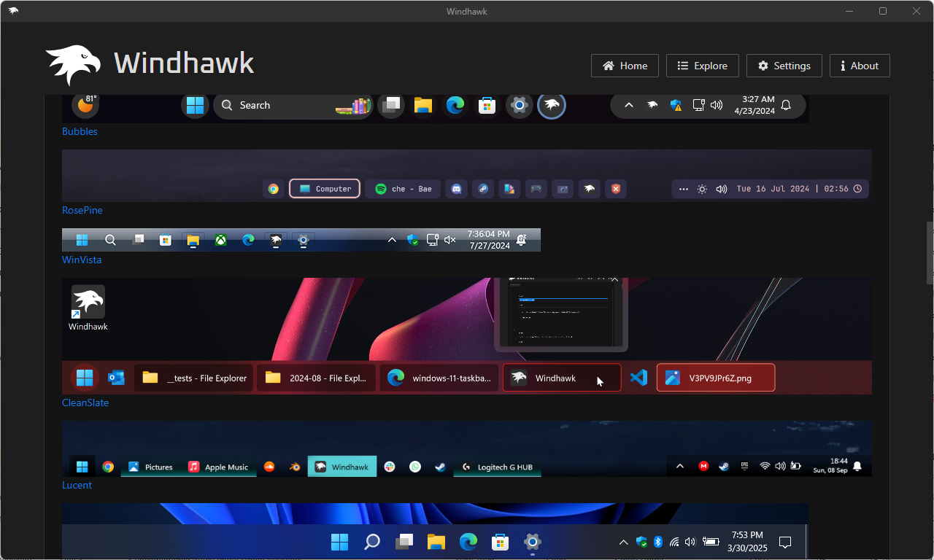Click the notification bell in the Bubbles tray
This screenshot has height=560, width=934.
785,105
